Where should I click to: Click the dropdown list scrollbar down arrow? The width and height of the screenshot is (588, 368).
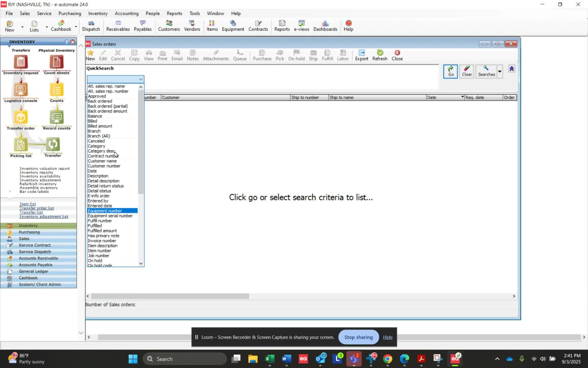point(141,263)
